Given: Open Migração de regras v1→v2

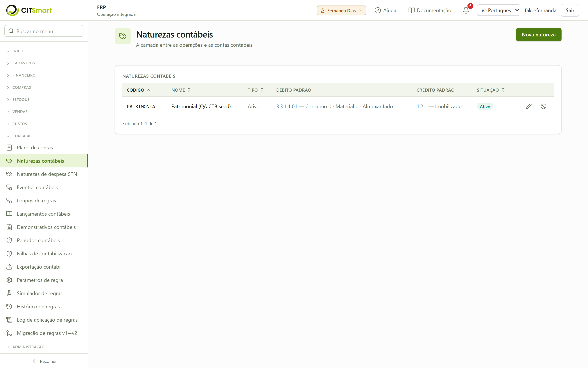Looking at the screenshot, I should point(44,333).
